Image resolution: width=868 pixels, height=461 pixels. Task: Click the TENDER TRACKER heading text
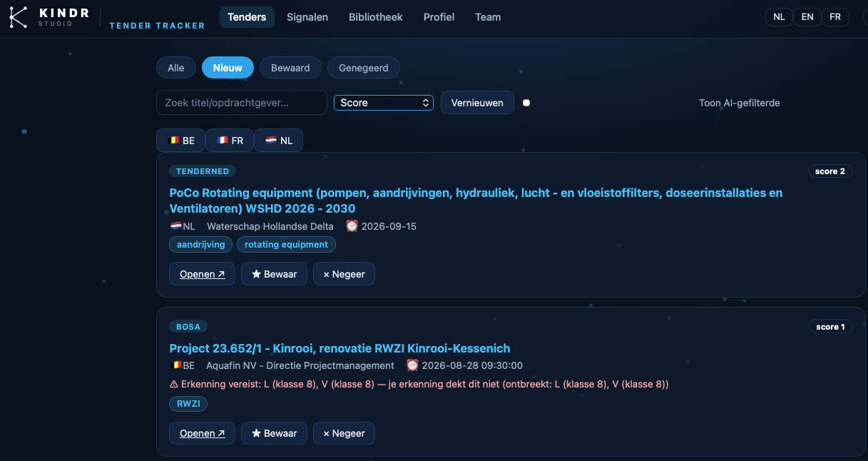tap(157, 26)
